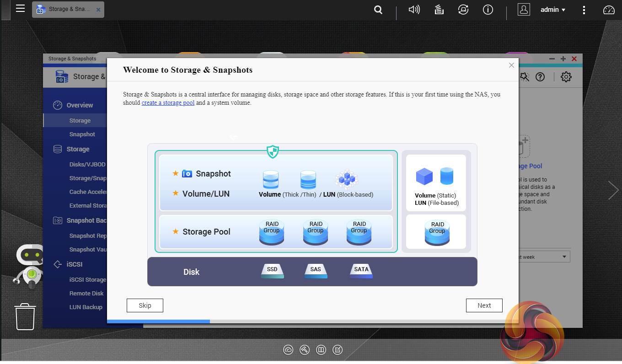
Task: Open the volume speaker control
Action: pos(414,10)
